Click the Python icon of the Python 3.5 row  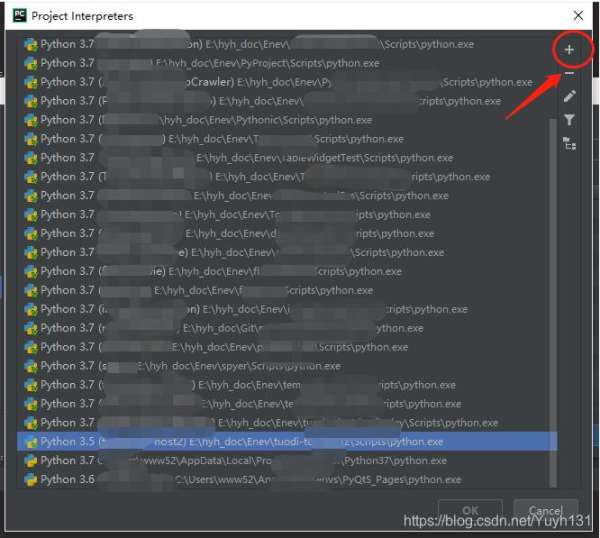tap(31, 442)
